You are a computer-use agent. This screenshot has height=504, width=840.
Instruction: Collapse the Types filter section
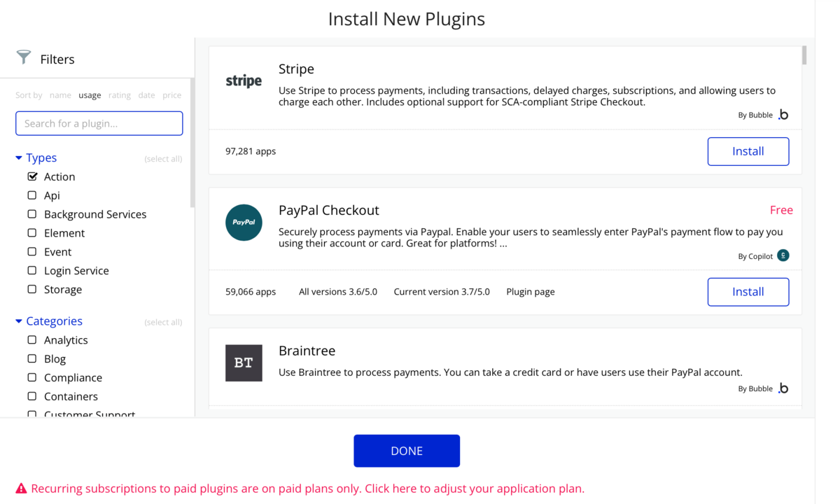19,158
